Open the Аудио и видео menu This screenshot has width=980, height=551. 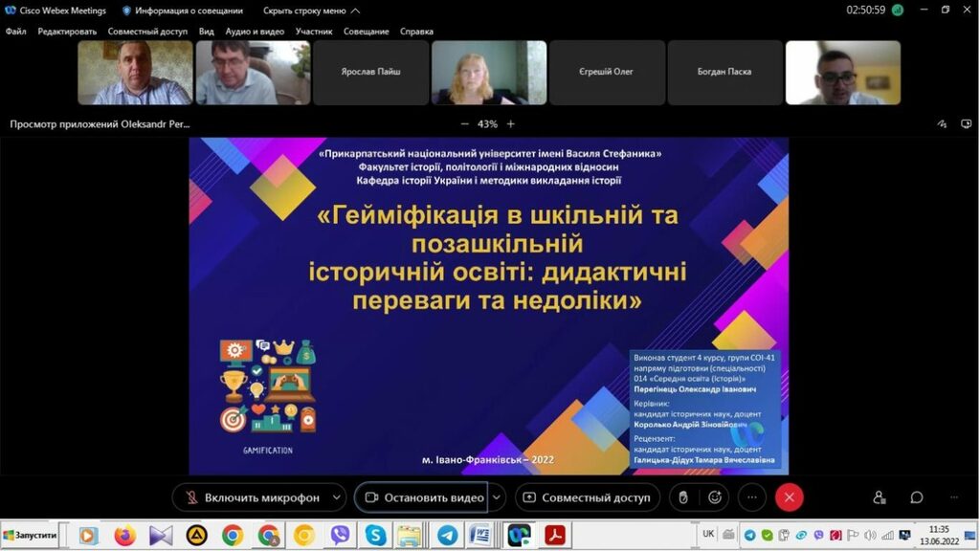point(255,32)
